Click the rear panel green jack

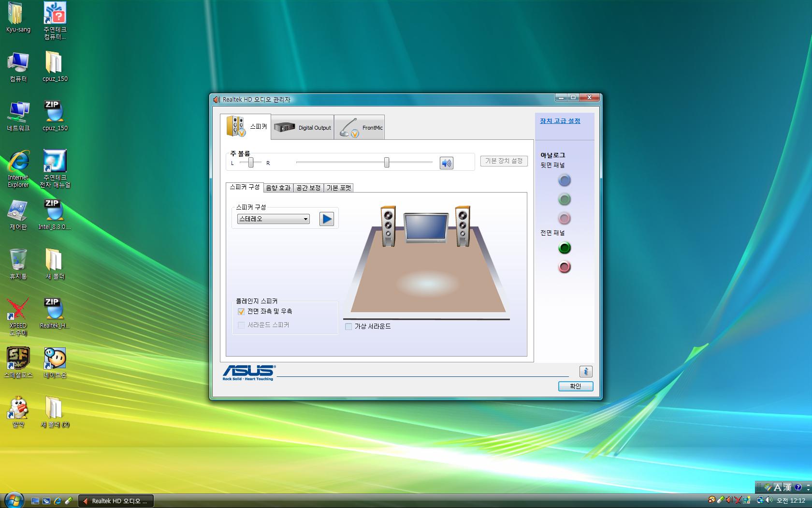coord(564,199)
